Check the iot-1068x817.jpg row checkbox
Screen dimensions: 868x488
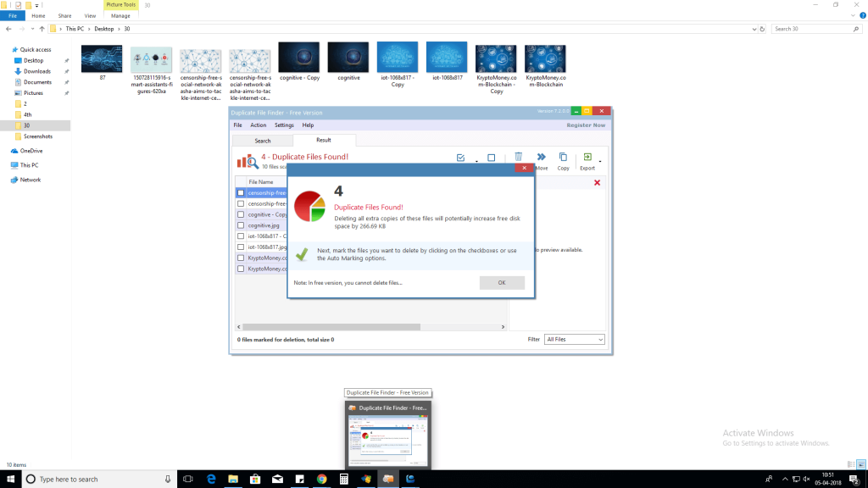[x=241, y=247]
